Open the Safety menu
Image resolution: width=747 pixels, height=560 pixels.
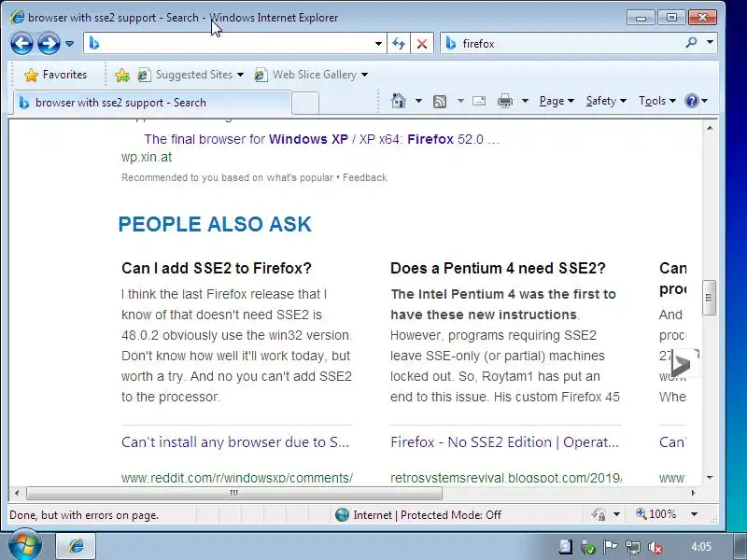pos(606,101)
